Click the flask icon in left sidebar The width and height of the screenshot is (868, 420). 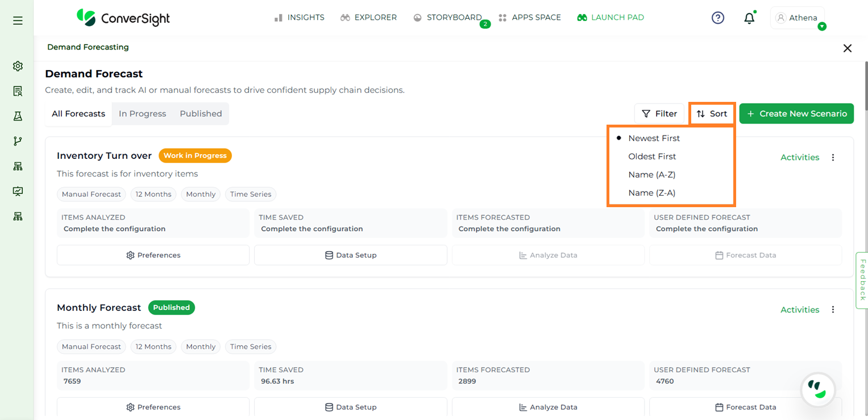click(18, 116)
